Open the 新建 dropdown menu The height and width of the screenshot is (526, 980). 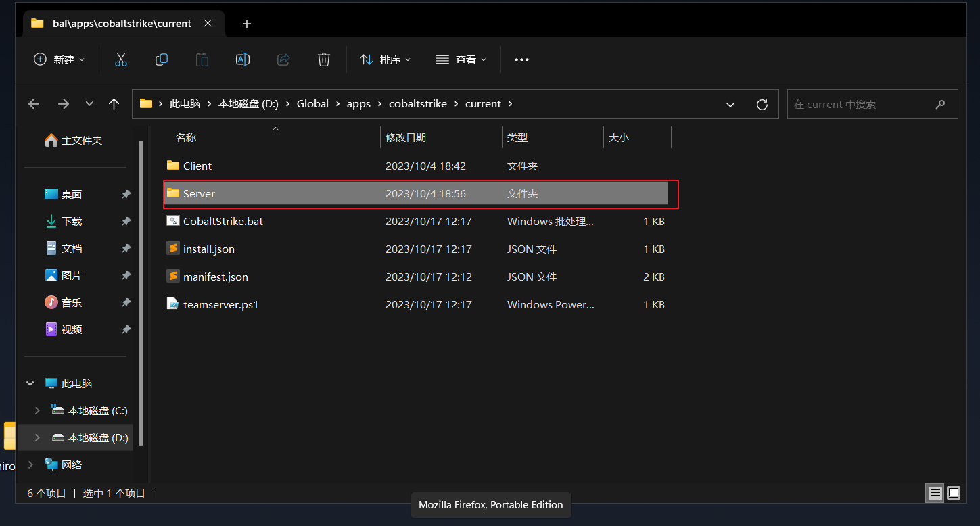click(x=60, y=59)
